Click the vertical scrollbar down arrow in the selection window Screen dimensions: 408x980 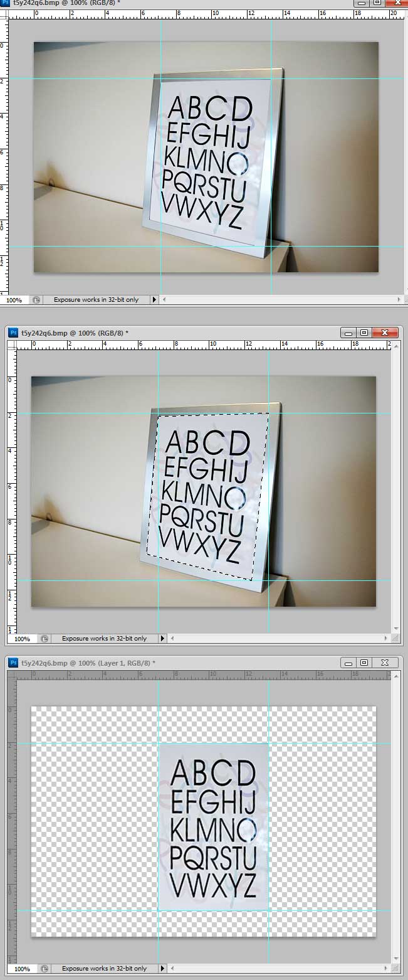pos(396,629)
